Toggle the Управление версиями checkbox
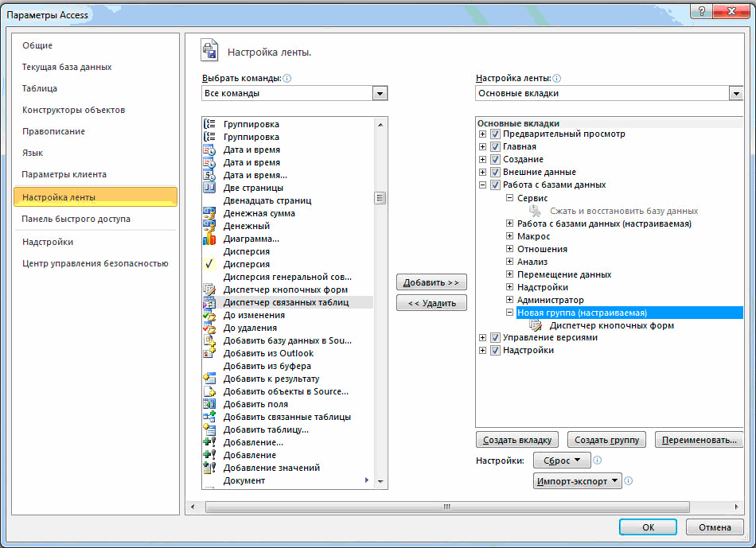Image resolution: width=756 pixels, height=548 pixels. point(495,337)
